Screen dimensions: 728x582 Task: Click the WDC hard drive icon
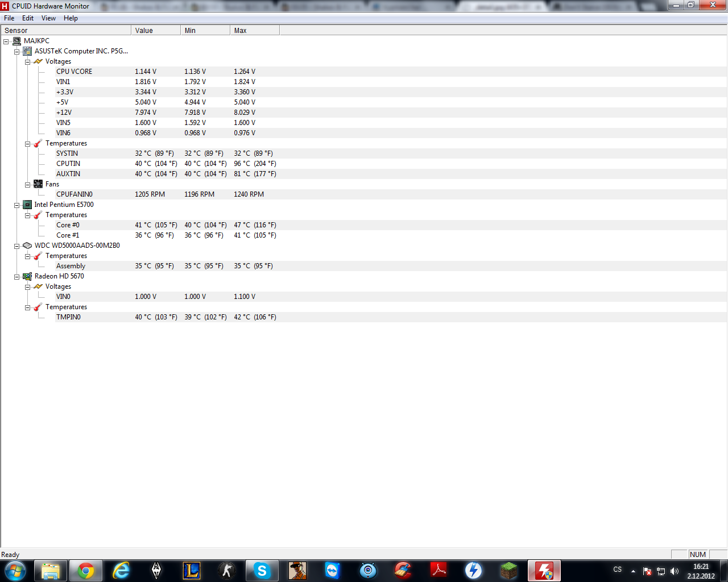coord(27,246)
